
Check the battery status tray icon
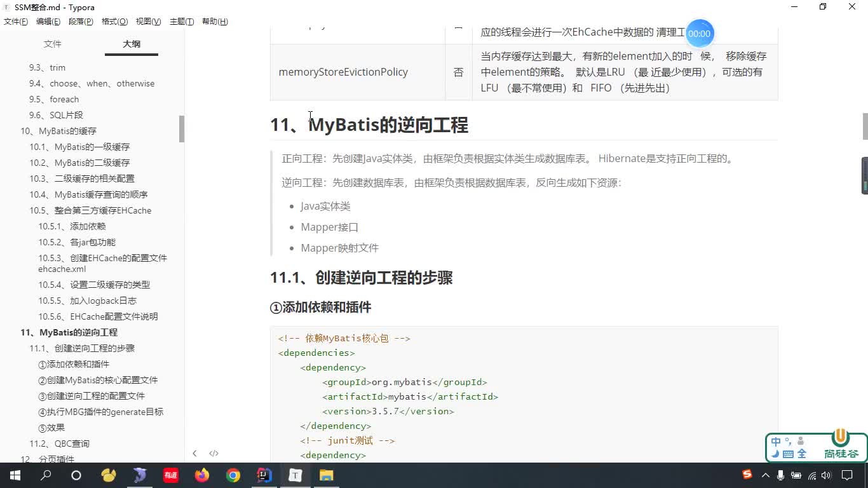[796, 475]
